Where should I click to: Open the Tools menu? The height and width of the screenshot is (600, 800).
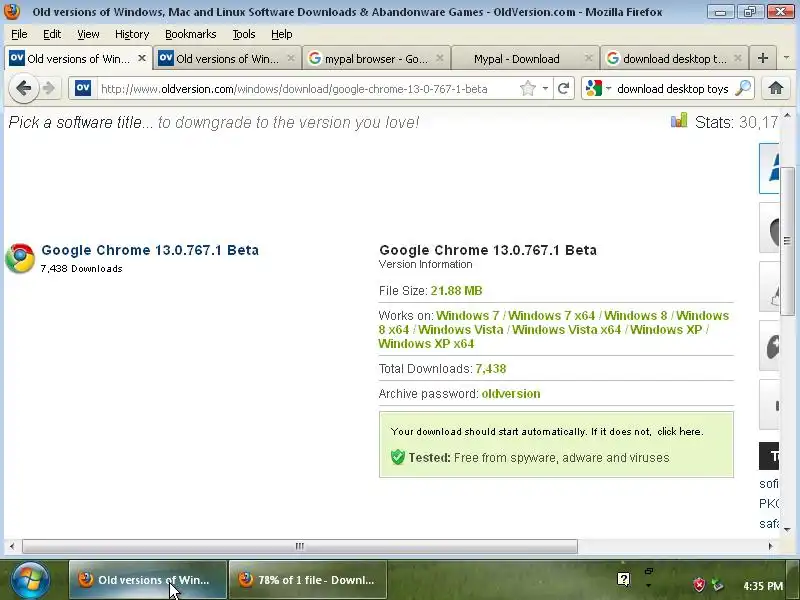click(x=244, y=34)
